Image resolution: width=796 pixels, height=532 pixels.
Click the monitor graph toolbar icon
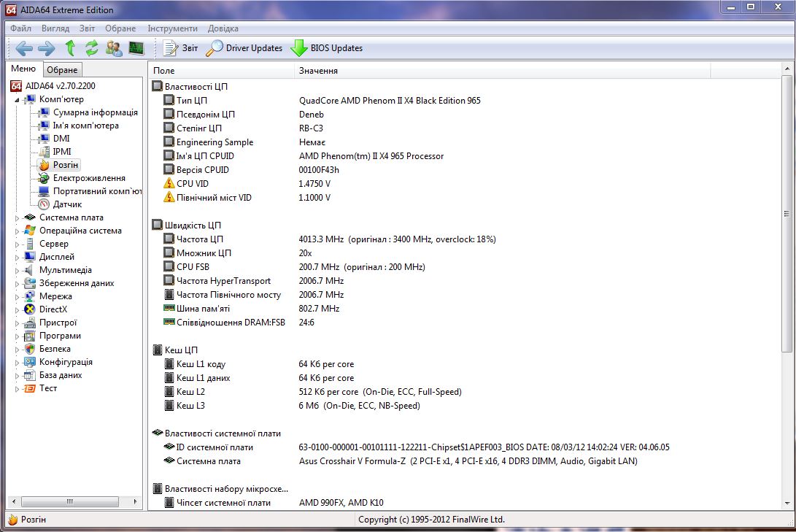(x=136, y=47)
